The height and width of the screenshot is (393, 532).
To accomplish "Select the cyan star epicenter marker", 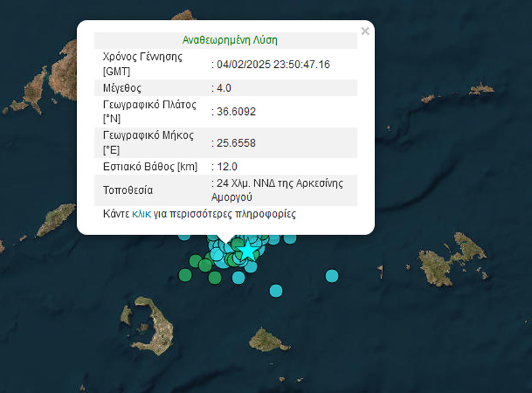I will 248,251.
